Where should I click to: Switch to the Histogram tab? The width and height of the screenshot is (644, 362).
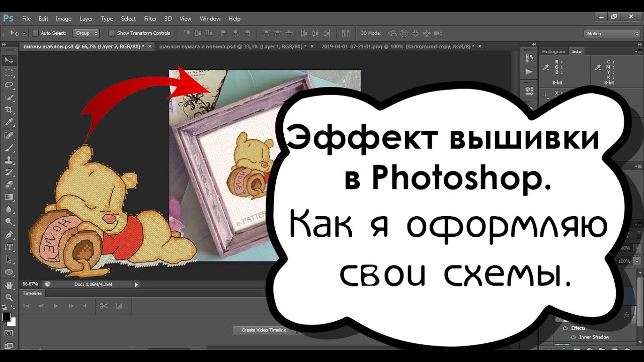click(553, 51)
